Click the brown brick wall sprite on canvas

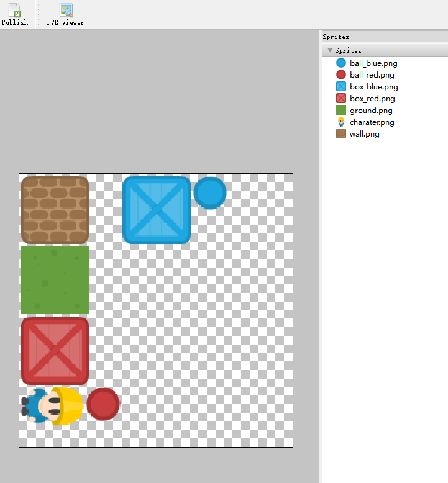tap(55, 210)
